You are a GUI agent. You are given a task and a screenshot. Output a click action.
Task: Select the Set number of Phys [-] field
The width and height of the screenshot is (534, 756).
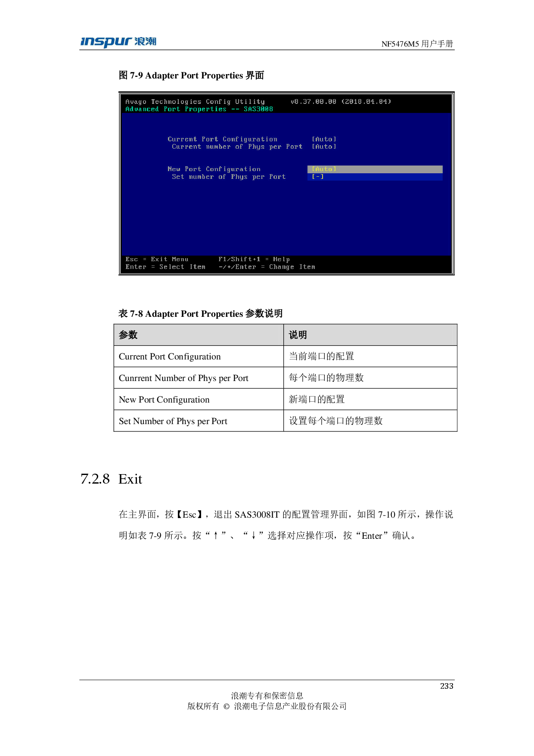click(374, 177)
